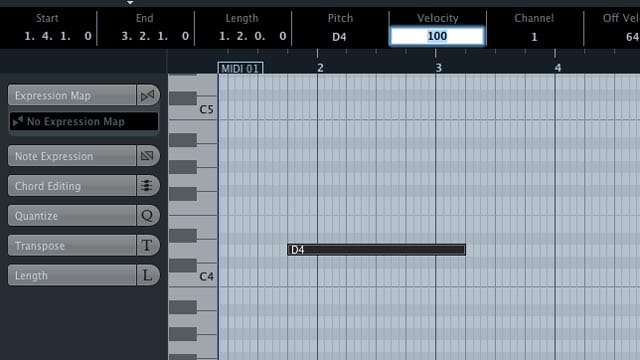Click bar 2 on the ruler
The height and width of the screenshot is (360, 640).
(x=320, y=68)
